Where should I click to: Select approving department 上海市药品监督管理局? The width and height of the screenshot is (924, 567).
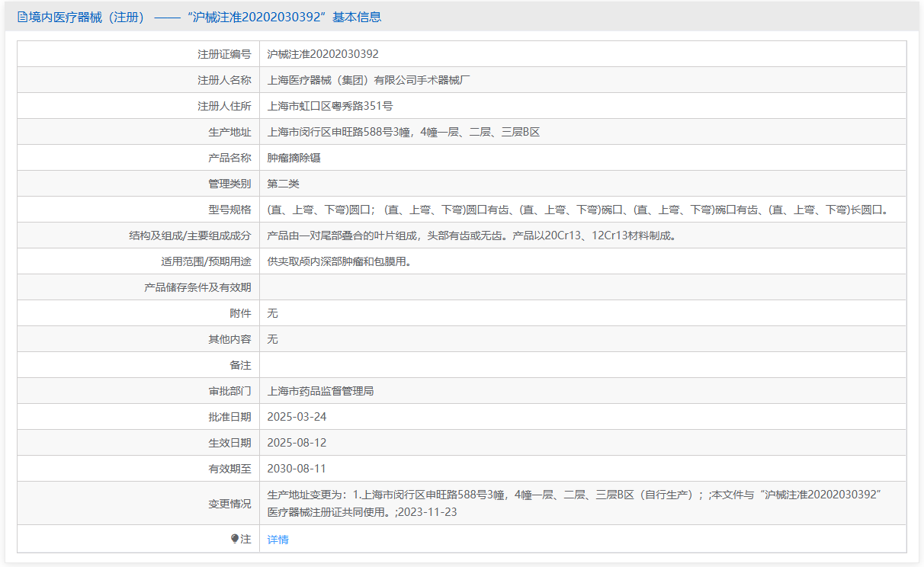pyautogui.click(x=320, y=391)
